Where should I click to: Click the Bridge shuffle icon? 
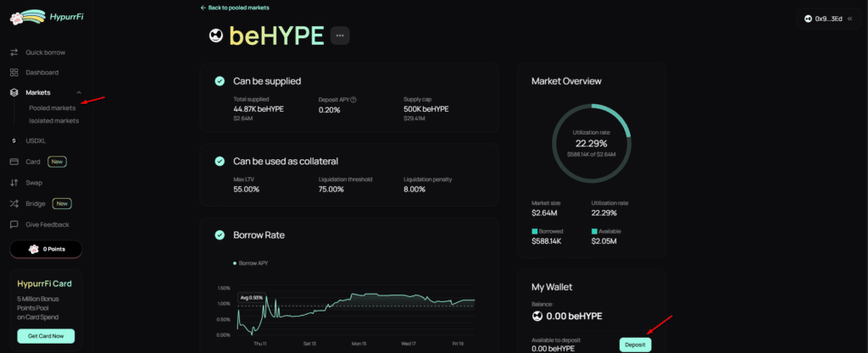click(x=14, y=204)
